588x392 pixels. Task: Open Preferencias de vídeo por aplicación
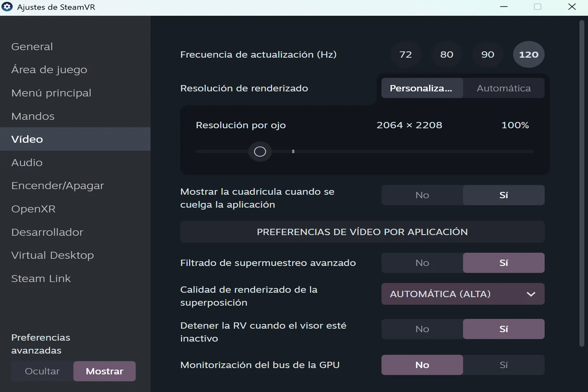click(x=362, y=232)
